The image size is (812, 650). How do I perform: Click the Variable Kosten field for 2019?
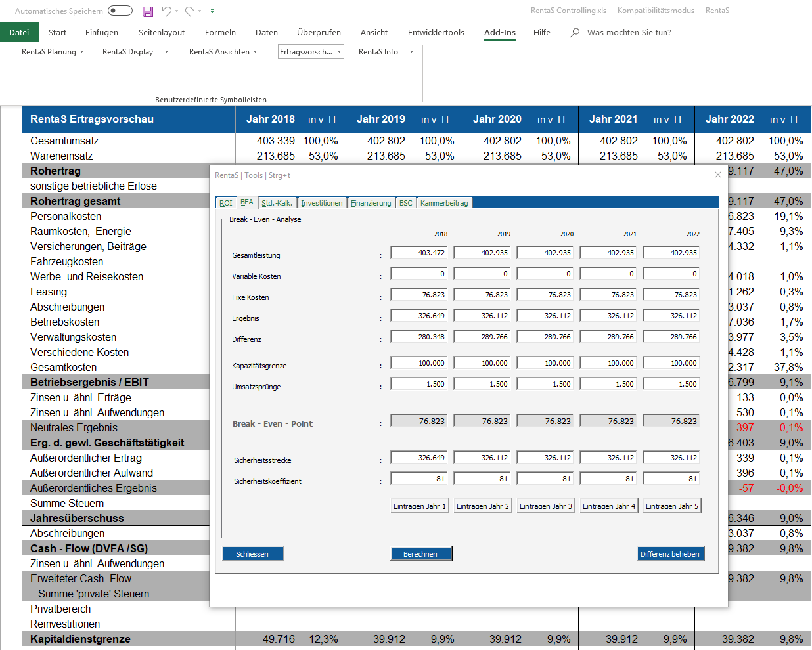click(482, 274)
